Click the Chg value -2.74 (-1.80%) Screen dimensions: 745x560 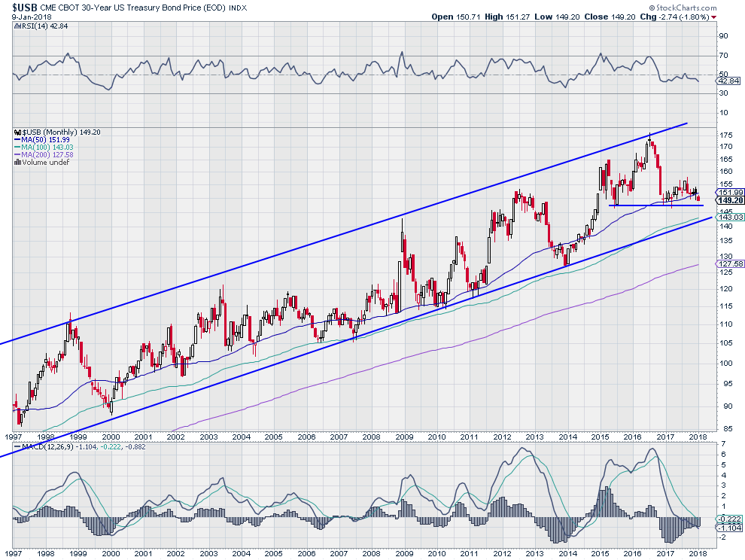tap(684, 17)
